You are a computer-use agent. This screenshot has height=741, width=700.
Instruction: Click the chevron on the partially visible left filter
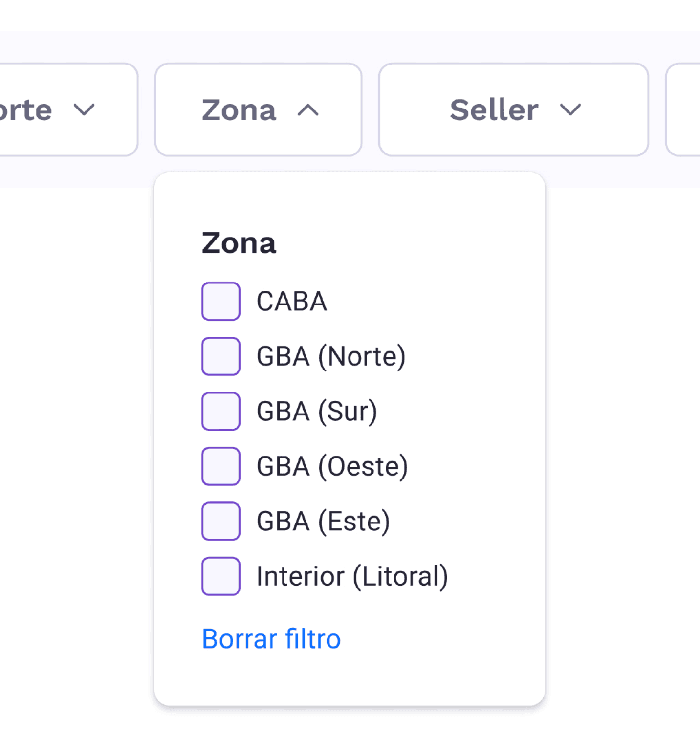click(x=84, y=110)
